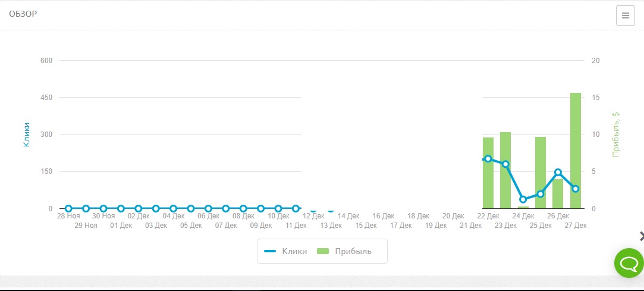This screenshot has width=644, height=291.
Task: Select the Клики data point for 01 Дек
Action: point(121,208)
